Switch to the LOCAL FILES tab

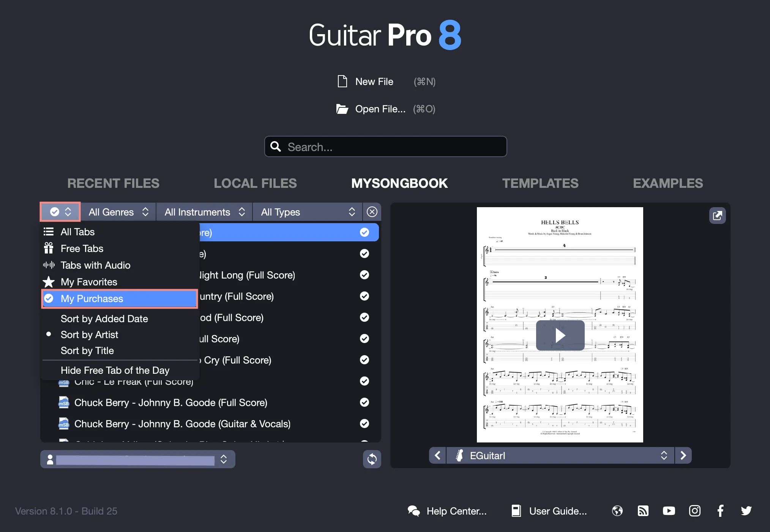255,183
